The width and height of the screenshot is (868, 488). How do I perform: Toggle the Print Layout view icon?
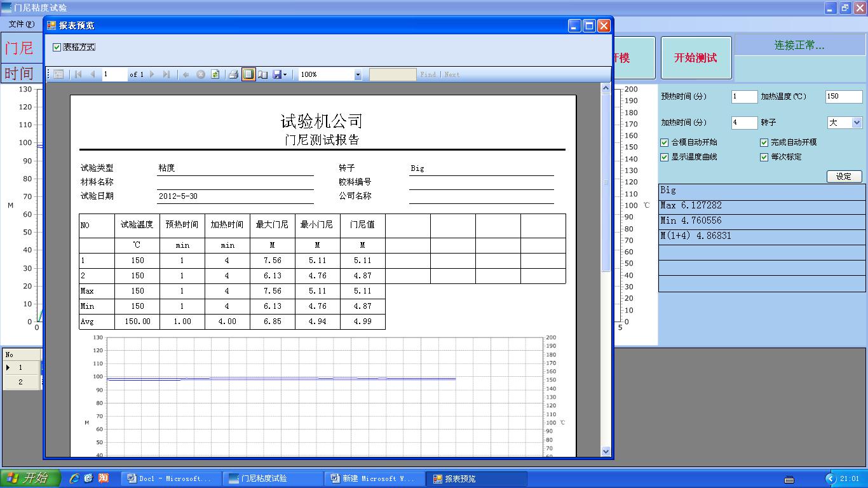click(x=248, y=74)
